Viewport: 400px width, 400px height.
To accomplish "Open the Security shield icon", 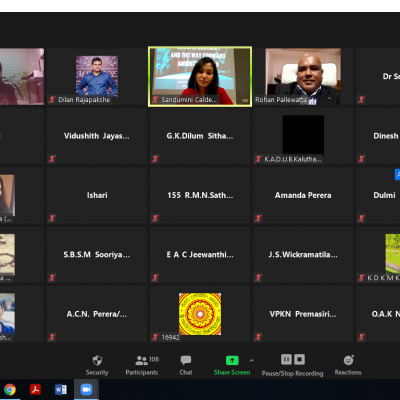I will pyautogui.click(x=97, y=360).
